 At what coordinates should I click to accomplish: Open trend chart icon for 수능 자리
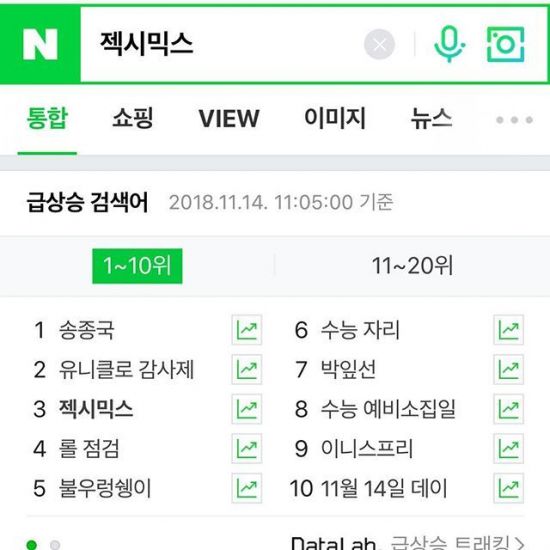[x=508, y=330]
